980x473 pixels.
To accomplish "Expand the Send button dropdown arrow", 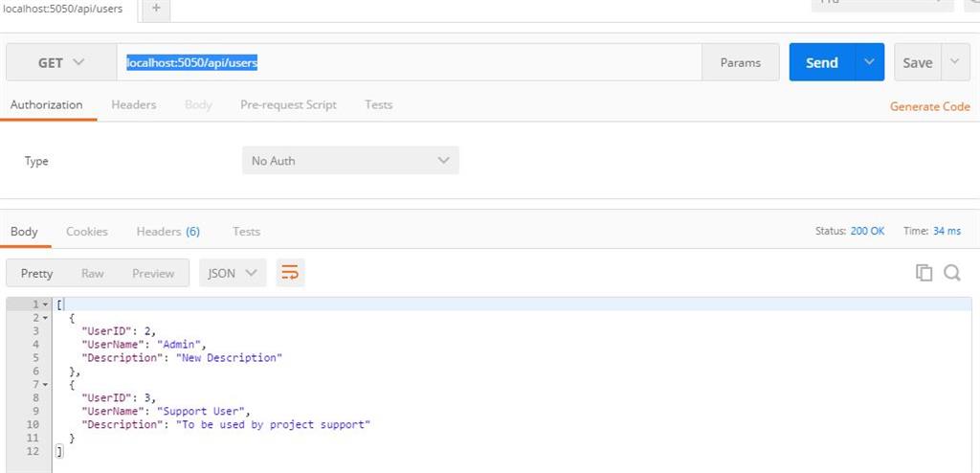I will [869, 62].
